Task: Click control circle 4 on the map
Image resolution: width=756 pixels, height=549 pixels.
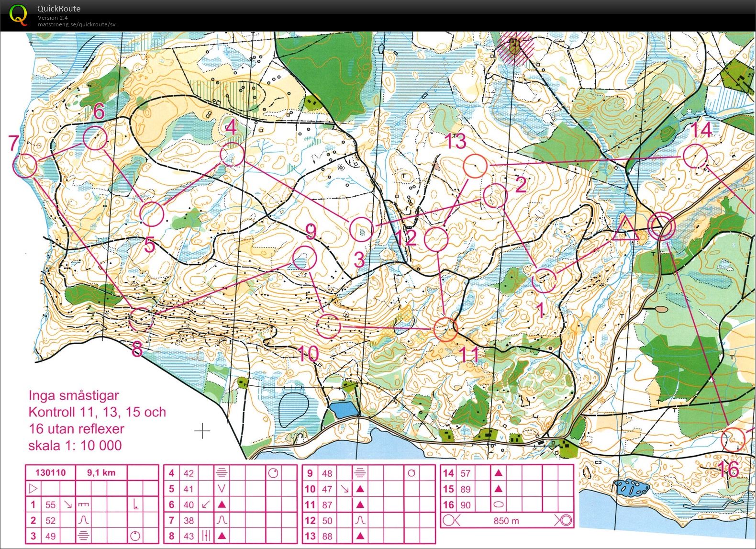Action: tap(233, 155)
